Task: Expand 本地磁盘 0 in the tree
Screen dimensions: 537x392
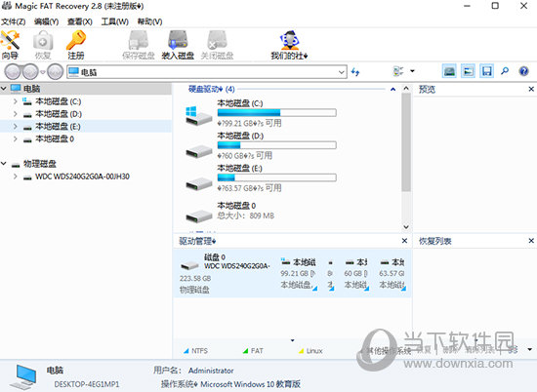Action: (x=15, y=138)
